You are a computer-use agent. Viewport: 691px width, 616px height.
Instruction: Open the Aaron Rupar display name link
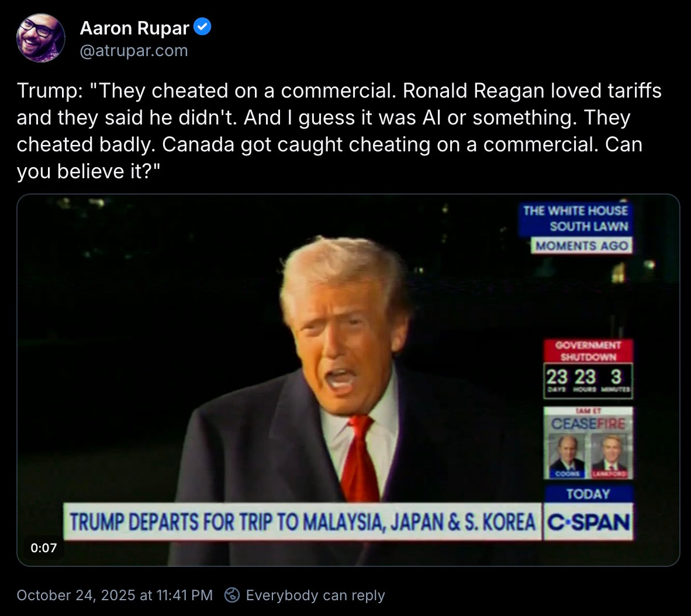(x=134, y=27)
